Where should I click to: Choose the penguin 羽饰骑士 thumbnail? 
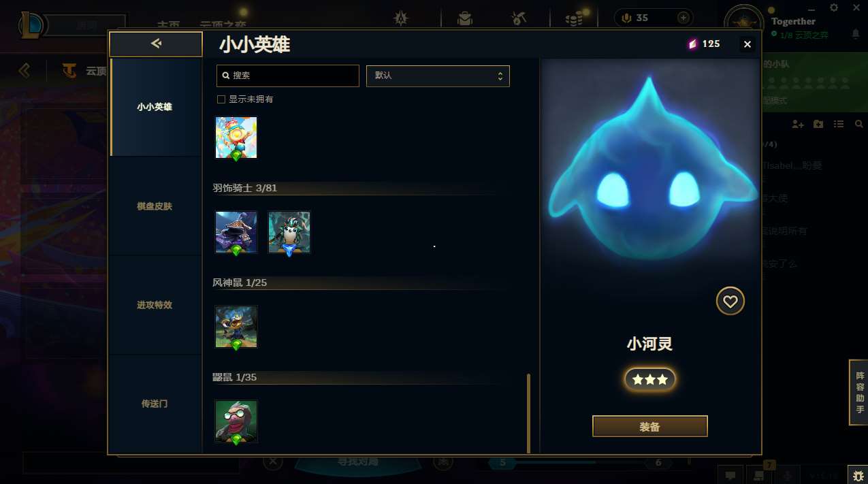(289, 232)
